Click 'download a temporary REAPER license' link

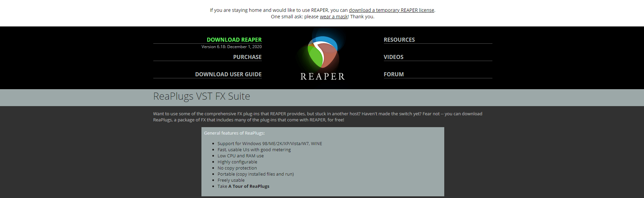pos(391,10)
